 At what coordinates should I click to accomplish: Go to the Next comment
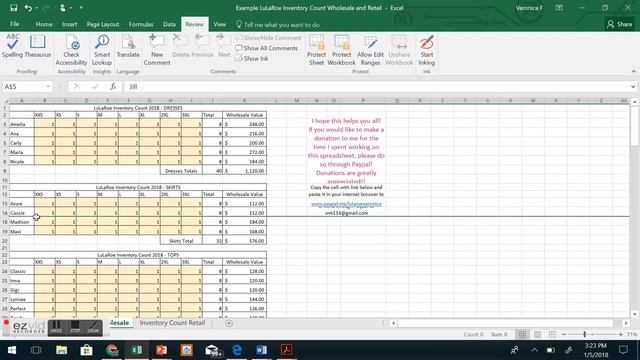(x=224, y=46)
